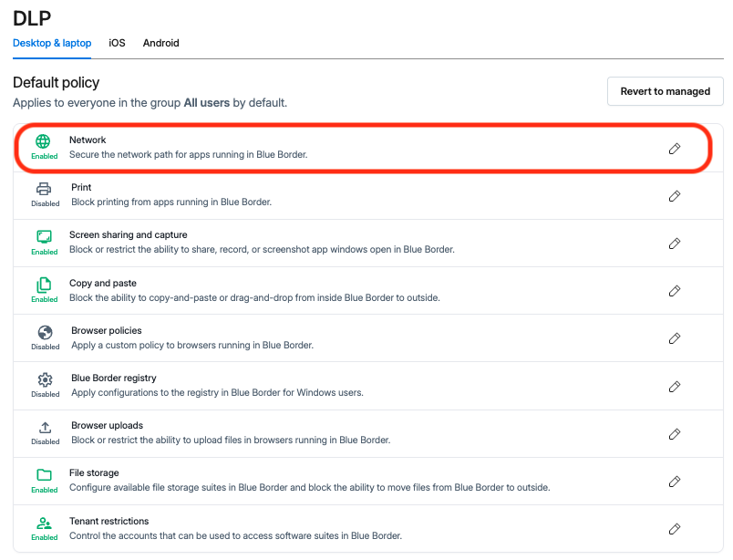Select the Copy and paste title

pyautogui.click(x=103, y=283)
